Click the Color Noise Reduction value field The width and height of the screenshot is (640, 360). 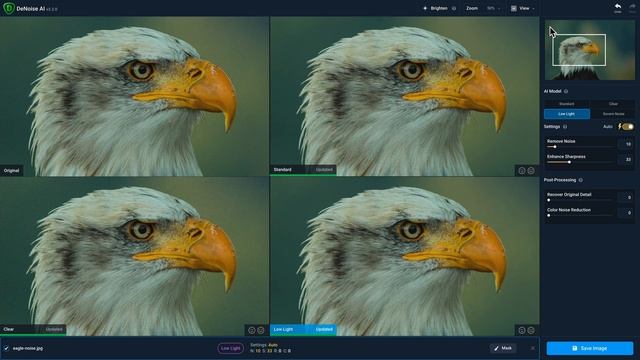coord(625,213)
